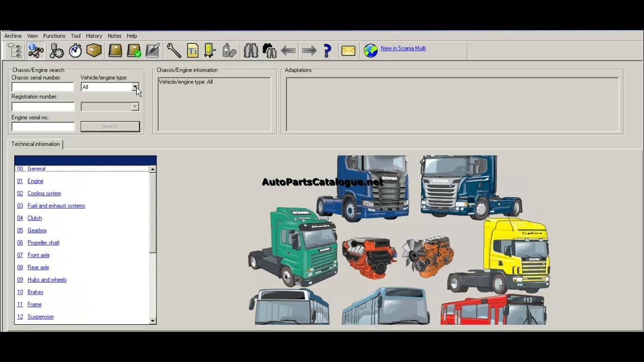Open the Hubs and wheels link
The image size is (644, 362).
coord(47,280)
